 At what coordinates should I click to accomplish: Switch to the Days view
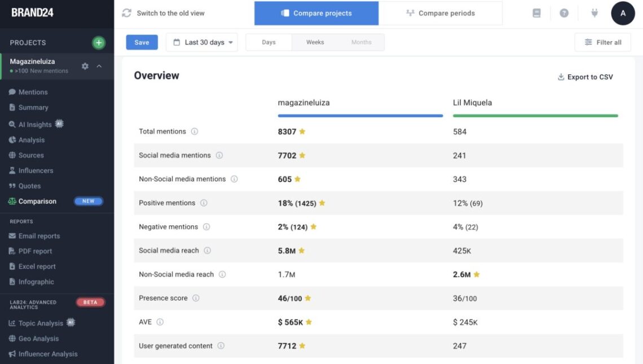pyautogui.click(x=268, y=42)
